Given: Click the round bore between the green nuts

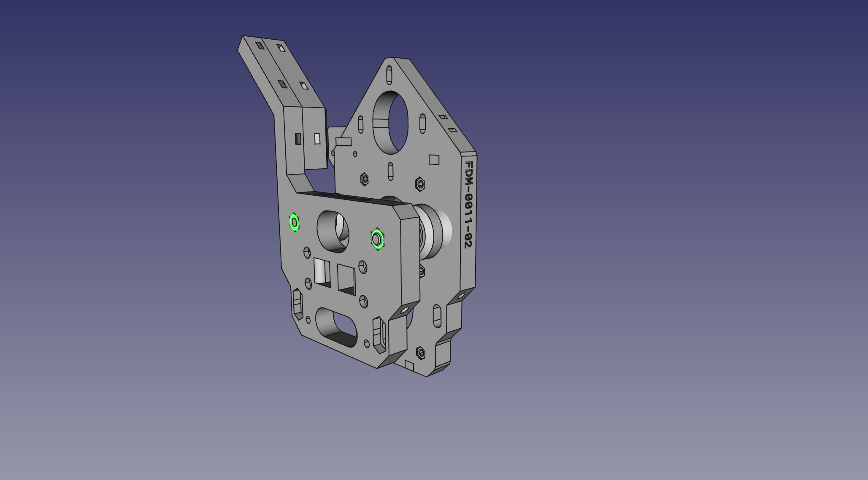Looking at the screenshot, I should coord(333,231).
